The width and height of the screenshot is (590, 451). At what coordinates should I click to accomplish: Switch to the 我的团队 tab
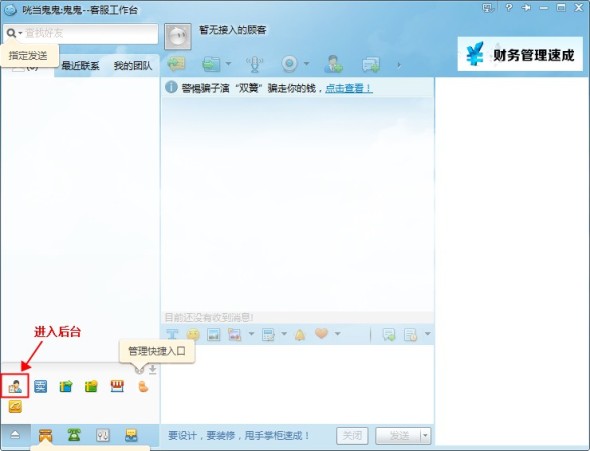click(x=133, y=66)
